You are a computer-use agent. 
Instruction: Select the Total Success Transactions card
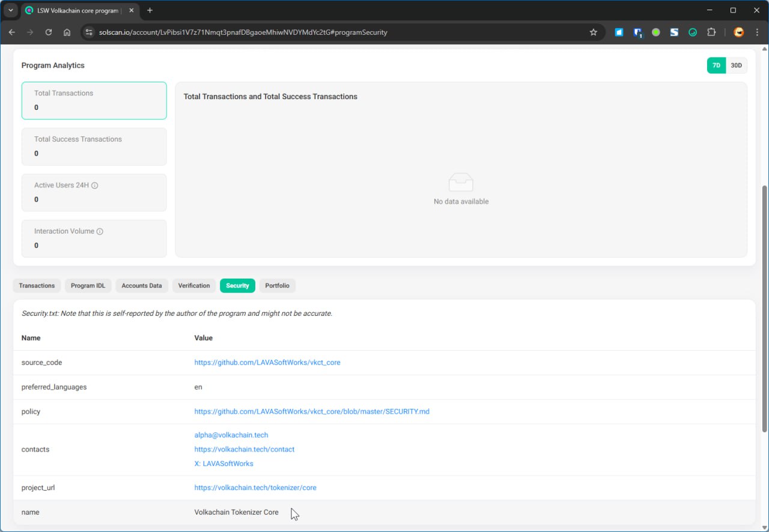[x=94, y=147]
